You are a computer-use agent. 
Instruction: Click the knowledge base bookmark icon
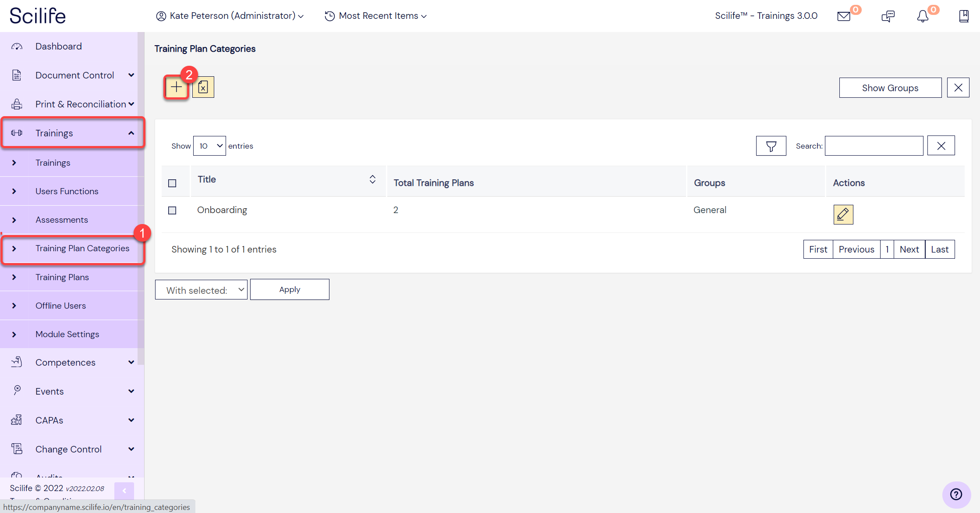(x=964, y=16)
